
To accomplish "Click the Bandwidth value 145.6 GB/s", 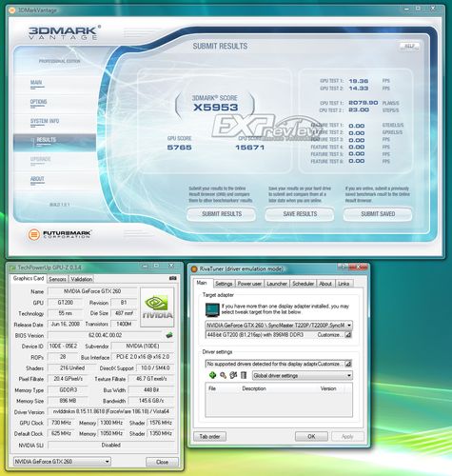I will (151, 401).
